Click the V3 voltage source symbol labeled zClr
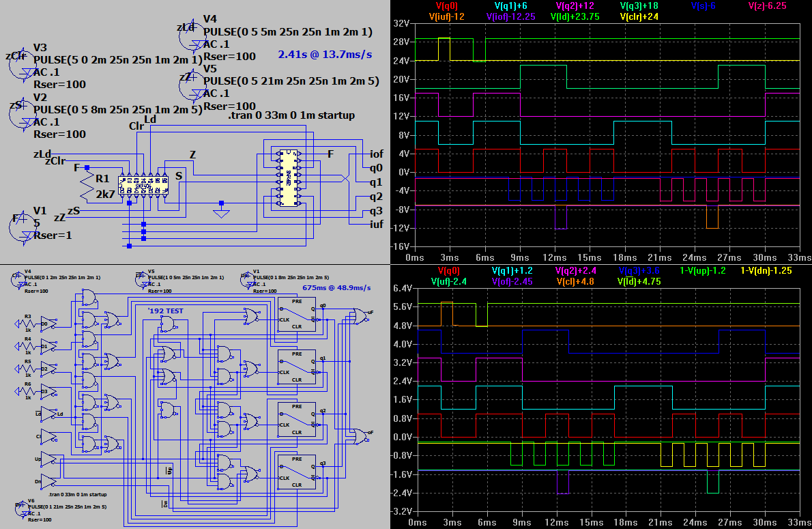 tap(18, 58)
